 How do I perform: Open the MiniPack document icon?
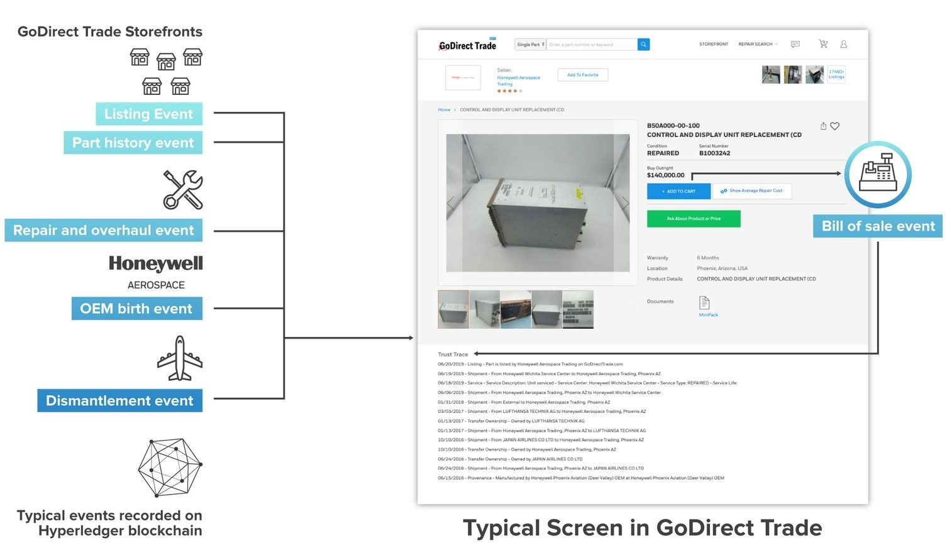pos(704,303)
